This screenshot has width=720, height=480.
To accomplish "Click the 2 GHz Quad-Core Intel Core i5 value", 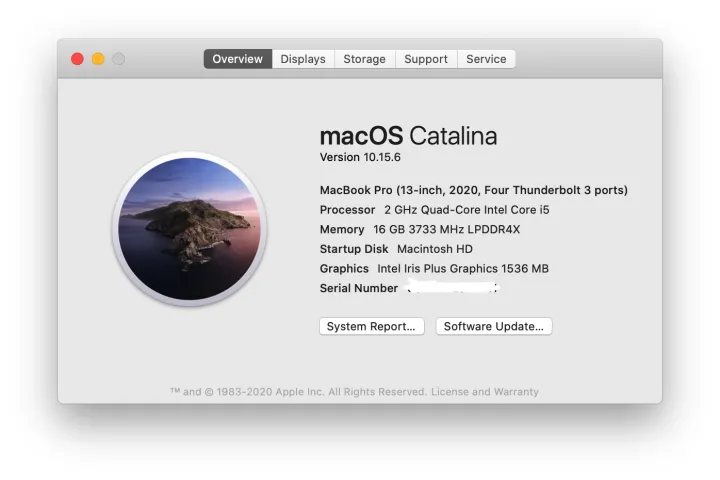I will (x=467, y=210).
